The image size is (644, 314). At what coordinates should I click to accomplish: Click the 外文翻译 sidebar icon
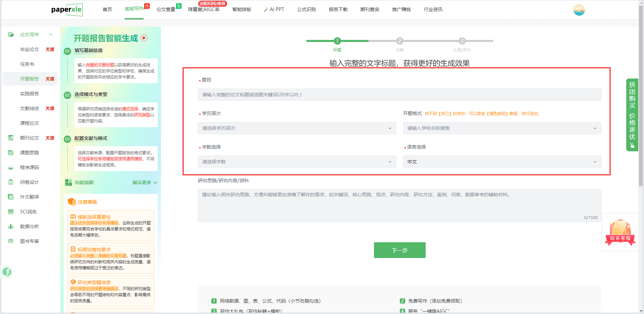coord(11,197)
